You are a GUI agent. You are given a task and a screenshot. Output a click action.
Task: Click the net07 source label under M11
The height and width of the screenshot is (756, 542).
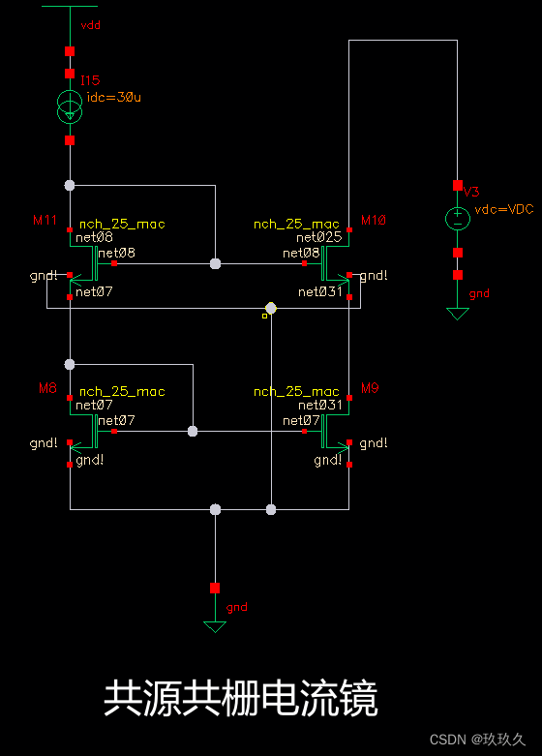click(x=94, y=291)
